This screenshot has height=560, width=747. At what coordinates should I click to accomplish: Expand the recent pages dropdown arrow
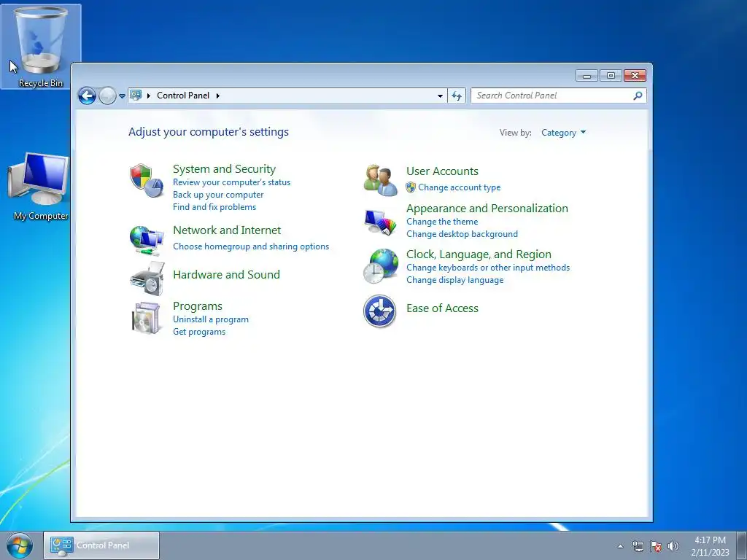[122, 96]
